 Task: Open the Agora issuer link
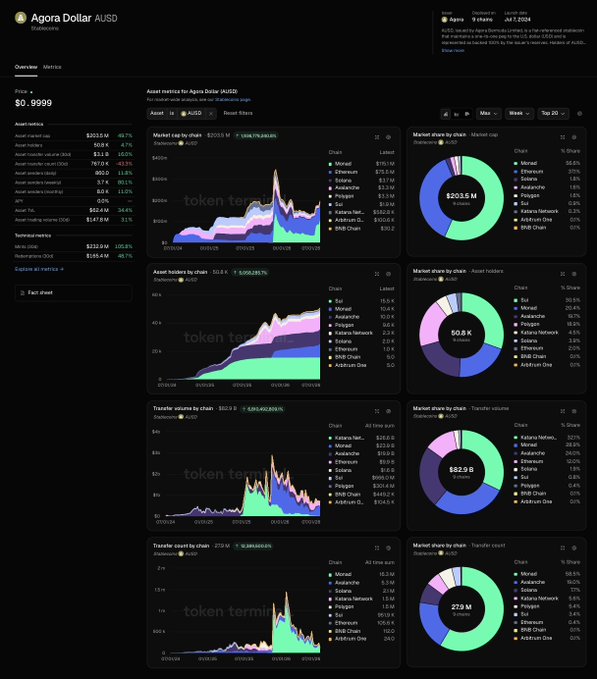pos(453,19)
